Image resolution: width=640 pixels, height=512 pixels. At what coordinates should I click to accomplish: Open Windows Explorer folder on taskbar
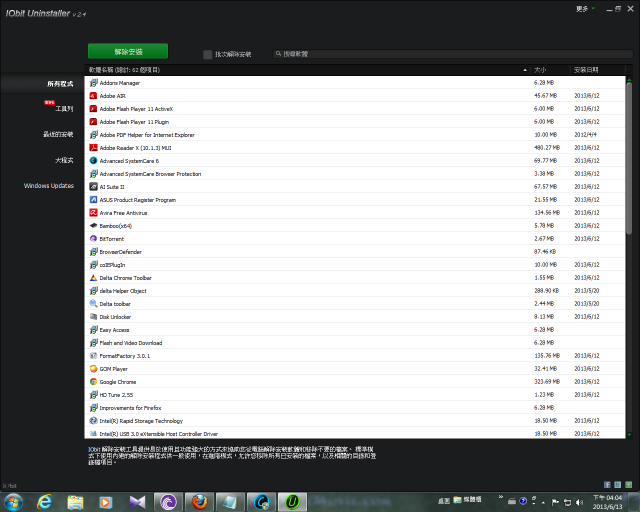coord(75,502)
